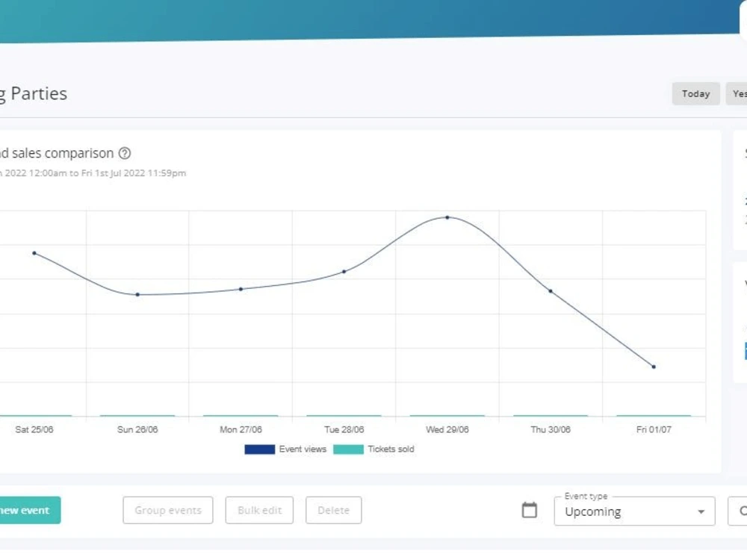The width and height of the screenshot is (747, 560).
Task: Click the Event views legend label
Action: [303, 449]
